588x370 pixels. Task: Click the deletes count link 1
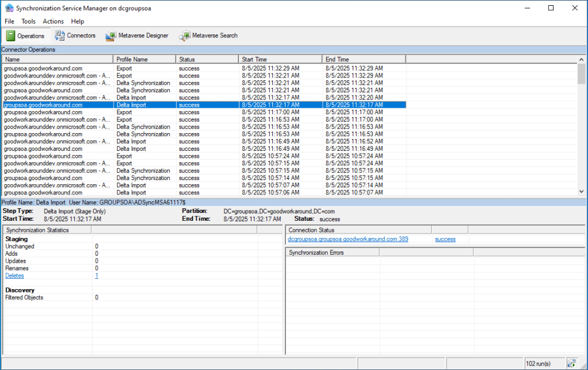coord(96,276)
